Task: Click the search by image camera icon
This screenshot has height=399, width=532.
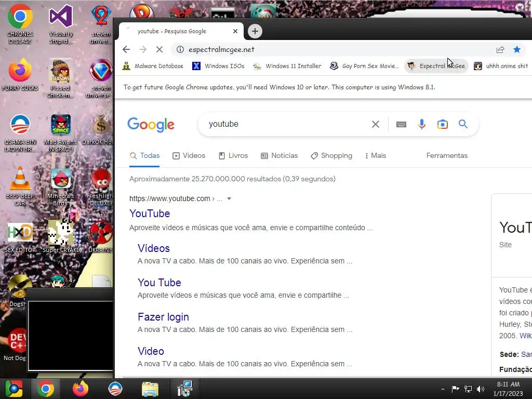Action: (443, 124)
